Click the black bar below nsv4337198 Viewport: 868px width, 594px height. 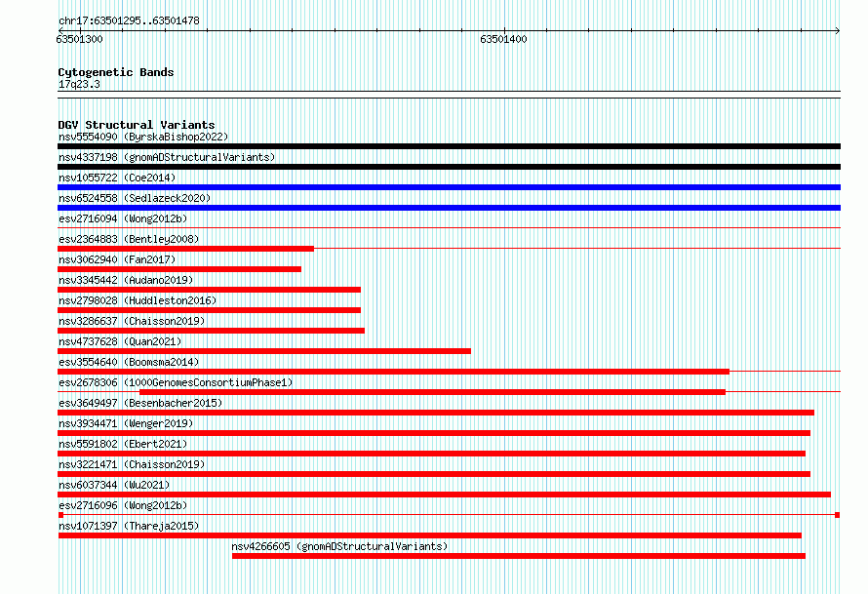click(x=449, y=167)
